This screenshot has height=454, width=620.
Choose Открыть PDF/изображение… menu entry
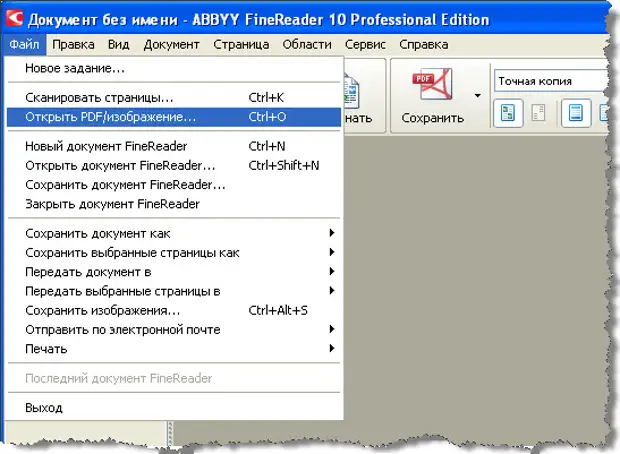pyautogui.click(x=174, y=117)
